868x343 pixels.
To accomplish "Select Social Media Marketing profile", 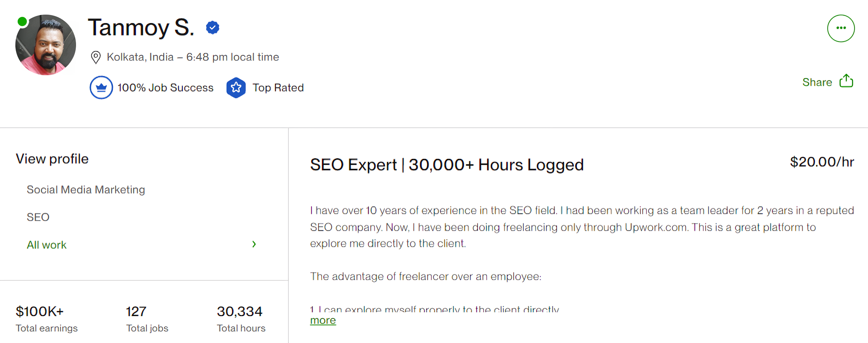I will (86, 190).
